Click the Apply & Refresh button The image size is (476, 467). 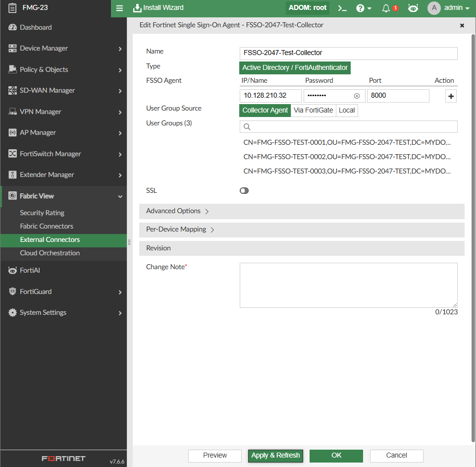pos(275,456)
